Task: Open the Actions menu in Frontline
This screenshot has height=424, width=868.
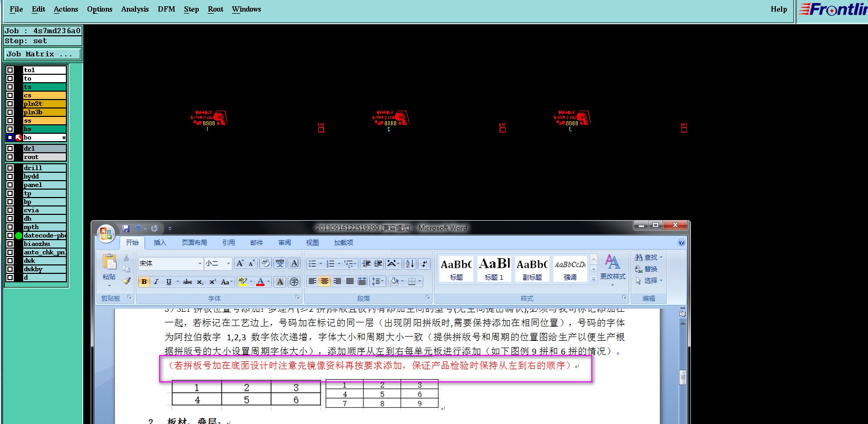Action: coord(65,9)
